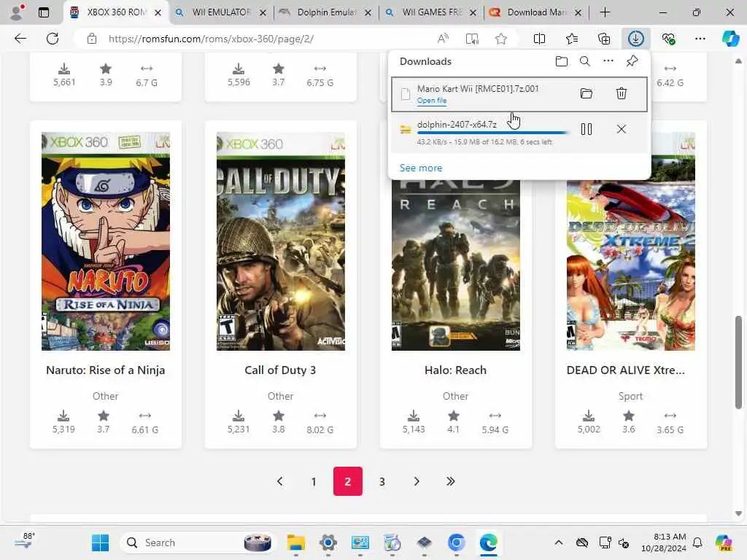Open browser profile icon
The height and width of the screenshot is (560, 747).
pyautogui.click(x=17, y=12)
